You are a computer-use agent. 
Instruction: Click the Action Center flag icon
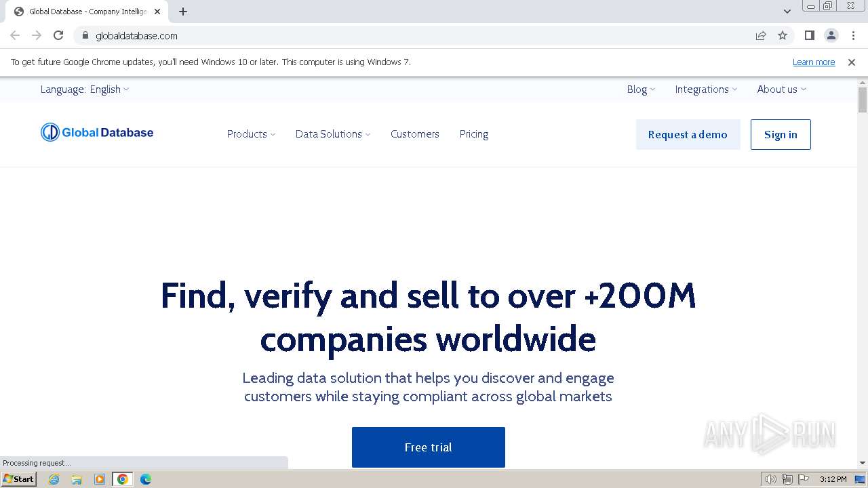[804, 479]
